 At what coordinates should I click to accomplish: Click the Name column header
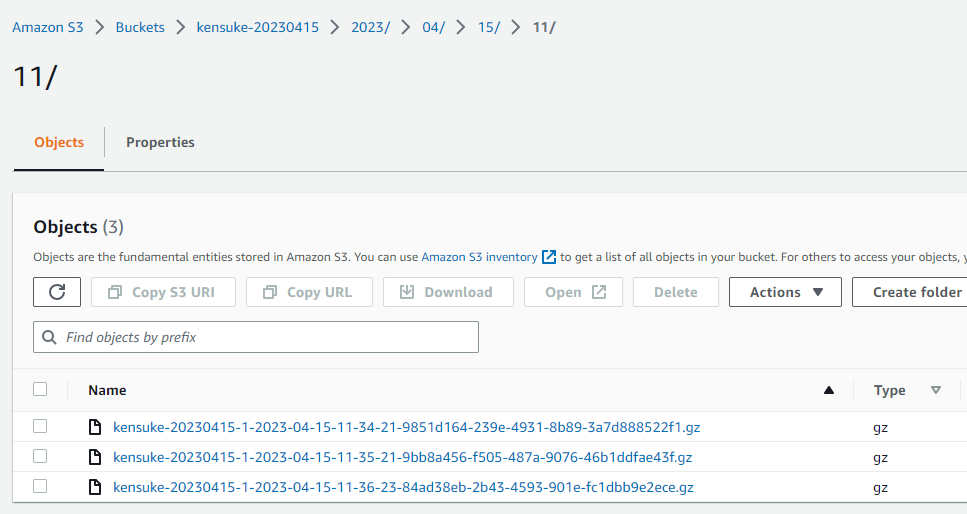[107, 390]
